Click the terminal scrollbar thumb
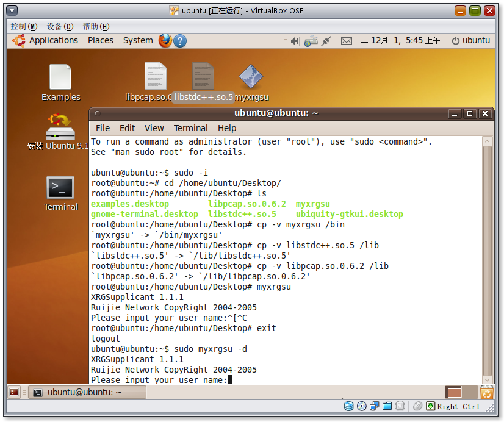The height and width of the screenshot is (422, 504). [x=488, y=261]
